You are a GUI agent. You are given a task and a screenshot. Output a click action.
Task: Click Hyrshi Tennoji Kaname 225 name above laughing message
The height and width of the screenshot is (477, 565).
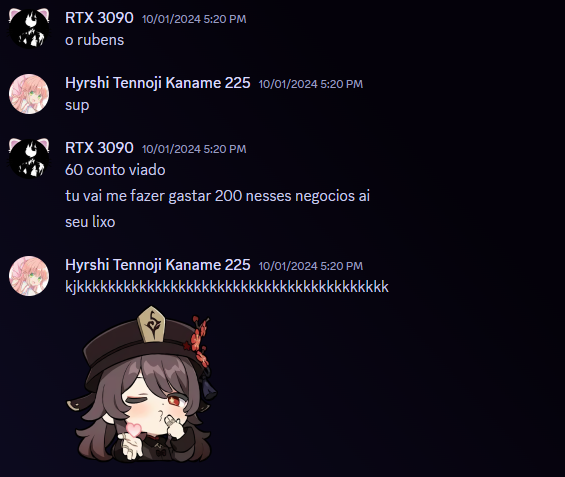click(157, 265)
